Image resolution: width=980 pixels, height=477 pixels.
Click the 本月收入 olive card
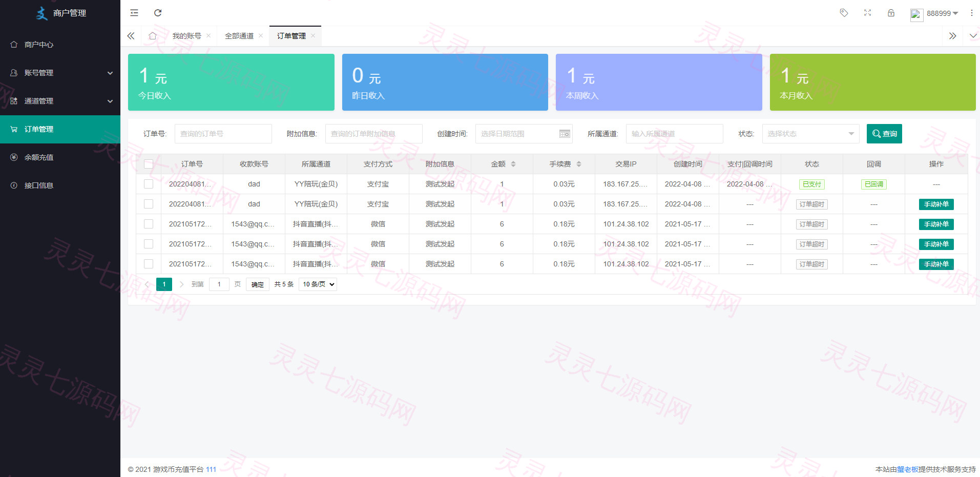[873, 82]
